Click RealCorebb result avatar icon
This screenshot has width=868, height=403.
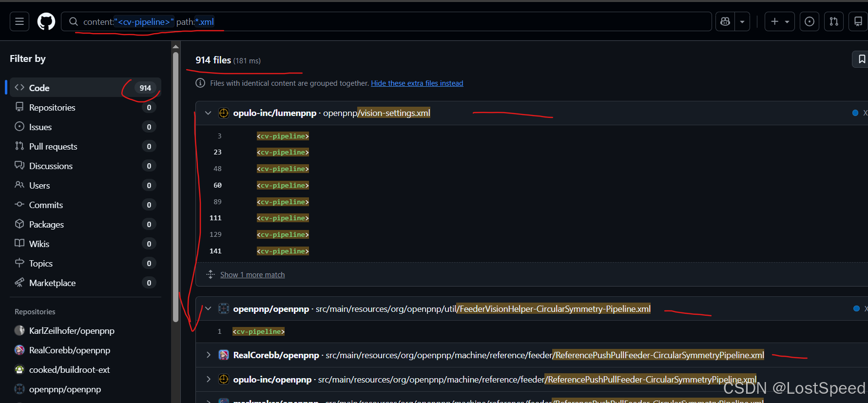click(x=224, y=355)
